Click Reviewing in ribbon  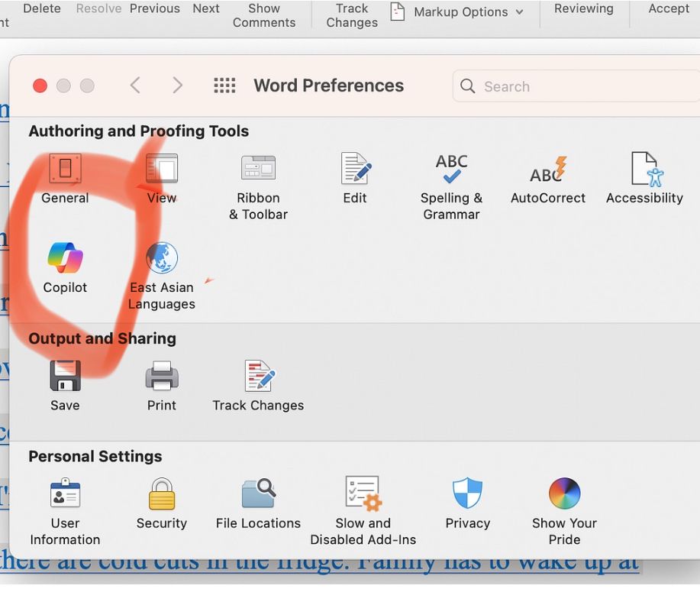583,8
